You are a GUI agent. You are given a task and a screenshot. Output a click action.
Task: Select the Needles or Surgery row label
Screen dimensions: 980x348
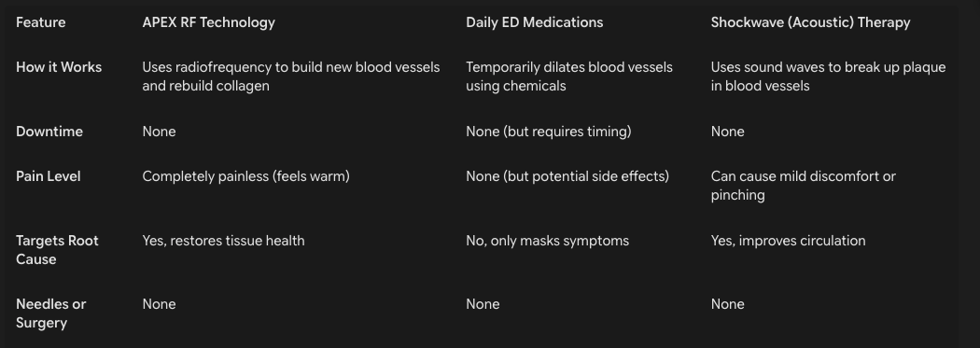[50, 313]
